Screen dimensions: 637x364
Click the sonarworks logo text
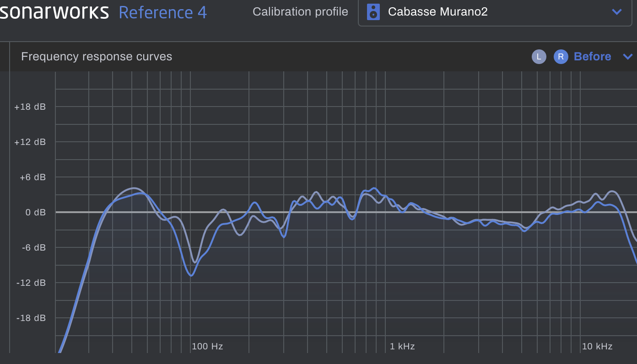click(x=54, y=12)
